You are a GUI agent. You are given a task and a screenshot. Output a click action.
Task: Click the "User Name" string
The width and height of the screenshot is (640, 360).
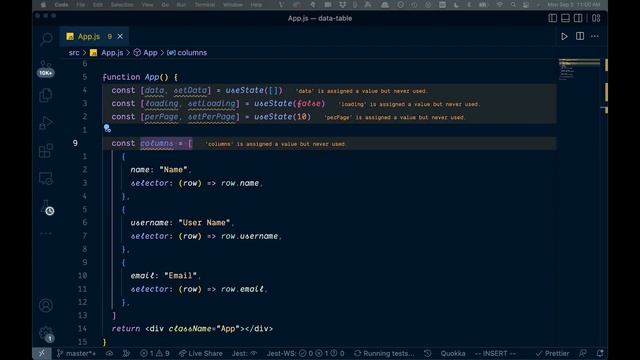[204, 222]
